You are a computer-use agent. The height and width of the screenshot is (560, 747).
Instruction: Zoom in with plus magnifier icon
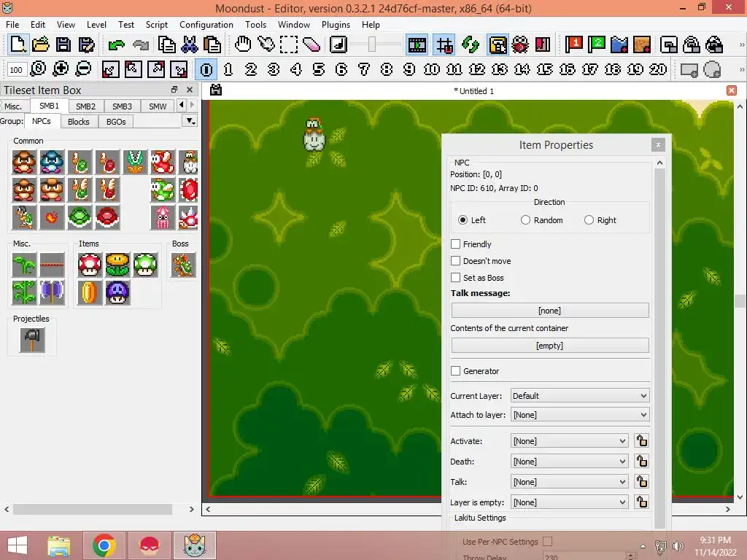point(61,69)
